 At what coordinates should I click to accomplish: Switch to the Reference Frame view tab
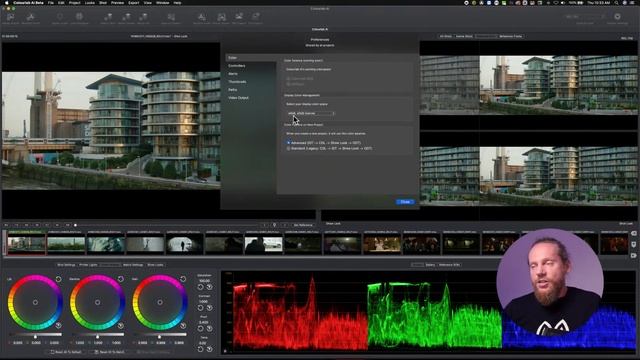[511, 36]
